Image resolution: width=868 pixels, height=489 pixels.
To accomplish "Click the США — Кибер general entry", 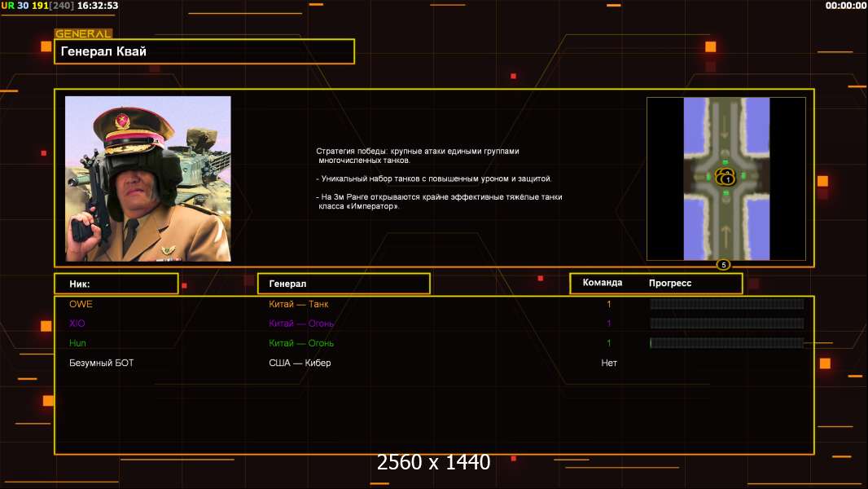I will pos(300,363).
